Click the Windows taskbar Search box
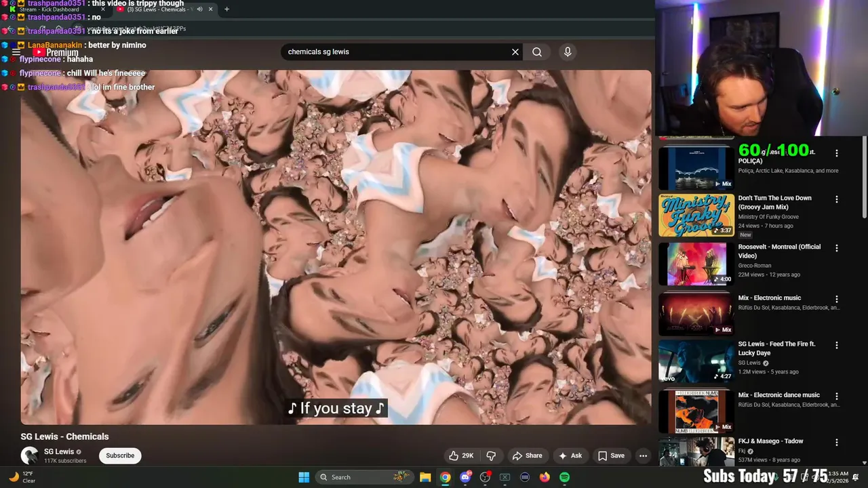The image size is (868, 488). (x=364, y=477)
